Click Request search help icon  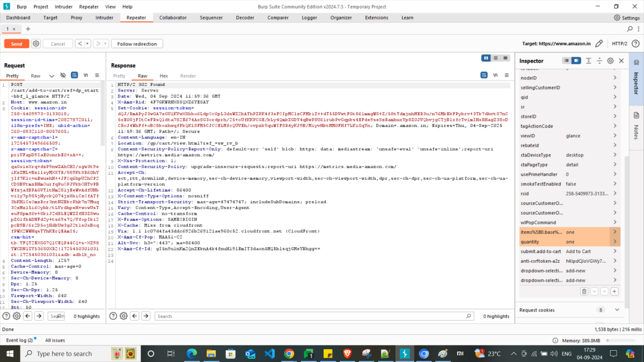(x=6, y=316)
